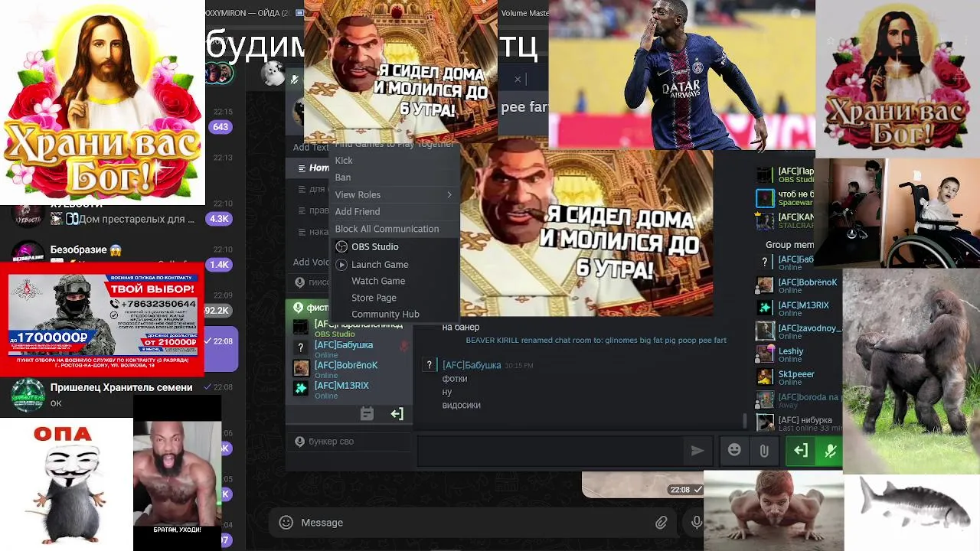Image resolution: width=980 pixels, height=551 pixels.
Task: Toggle the green microphone mute button
Action: tap(829, 451)
